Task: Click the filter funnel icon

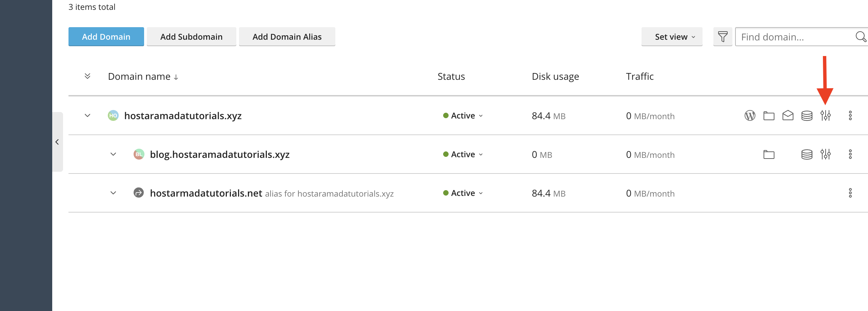Action: [x=723, y=37]
